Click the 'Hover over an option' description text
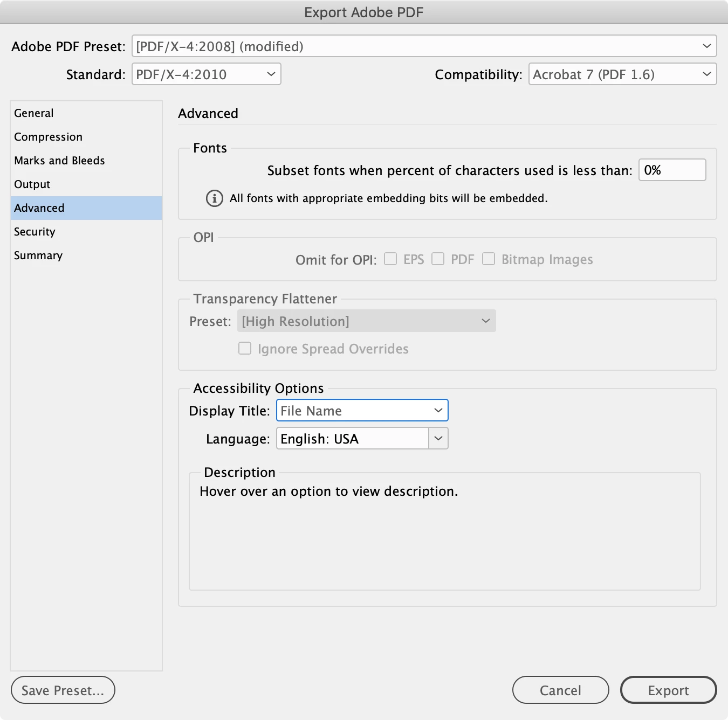728x720 pixels. (x=329, y=491)
